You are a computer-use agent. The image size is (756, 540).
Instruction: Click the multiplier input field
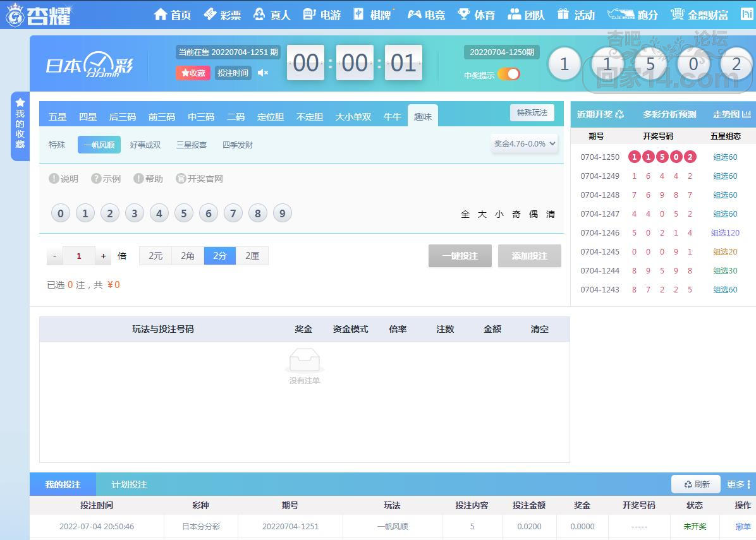[79, 256]
